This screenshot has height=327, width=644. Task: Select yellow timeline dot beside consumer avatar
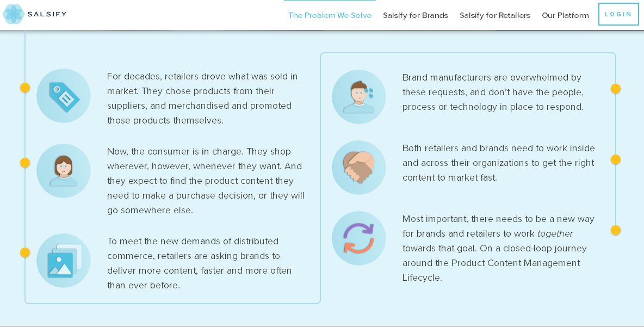coord(25,163)
